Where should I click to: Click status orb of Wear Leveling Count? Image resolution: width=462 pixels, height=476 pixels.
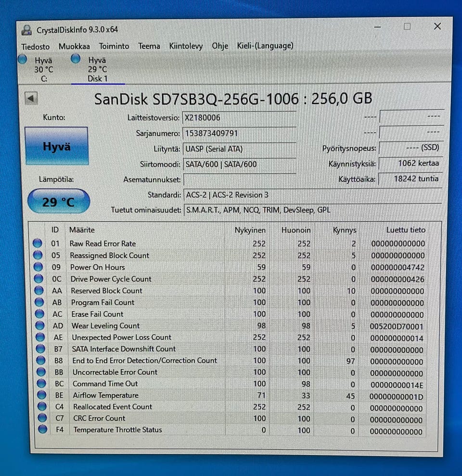pyautogui.click(x=40, y=325)
